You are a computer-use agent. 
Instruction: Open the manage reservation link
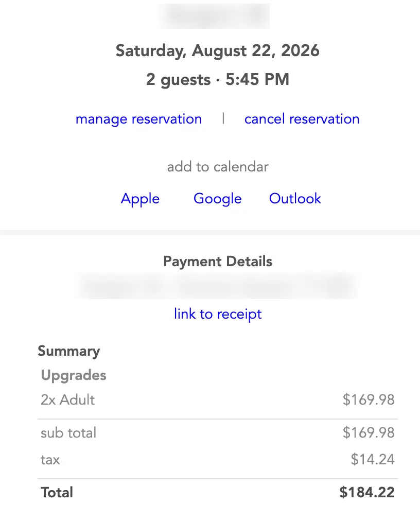(x=139, y=119)
